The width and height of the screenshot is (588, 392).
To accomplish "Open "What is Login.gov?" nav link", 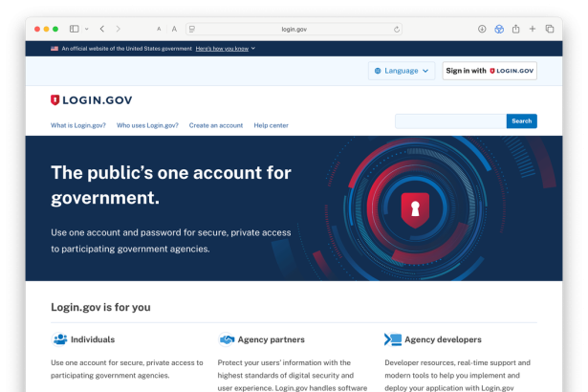I will [x=78, y=125].
